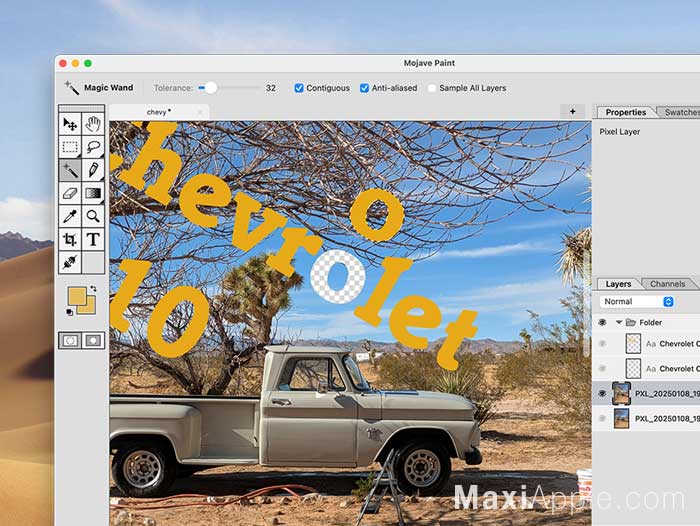Click the Magic Wand icon in options bar

pyautogui.click(x=71, y=88)
